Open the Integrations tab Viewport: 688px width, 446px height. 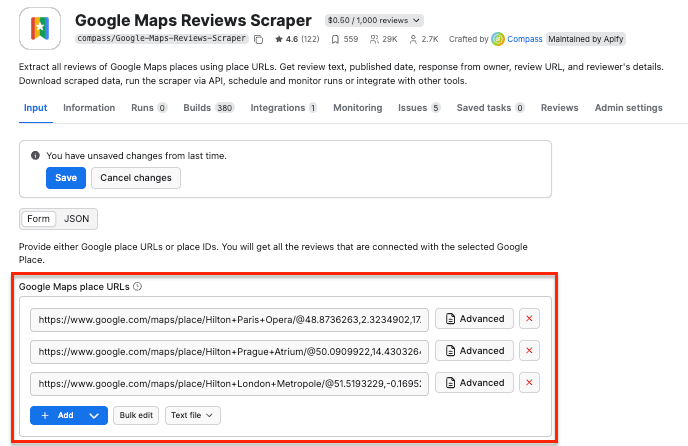(x=284, y=108)
